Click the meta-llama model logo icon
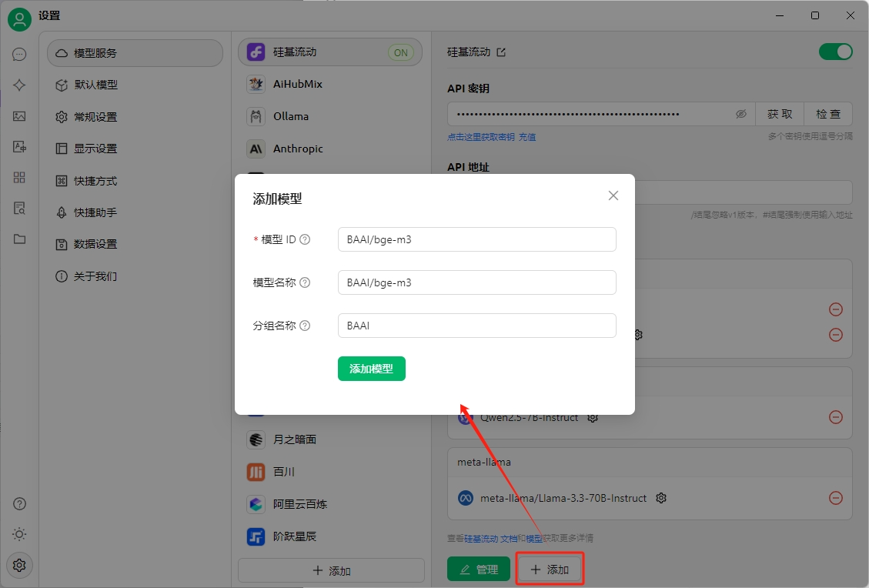This screenshot has width=869, height=588. coord(466,498)
